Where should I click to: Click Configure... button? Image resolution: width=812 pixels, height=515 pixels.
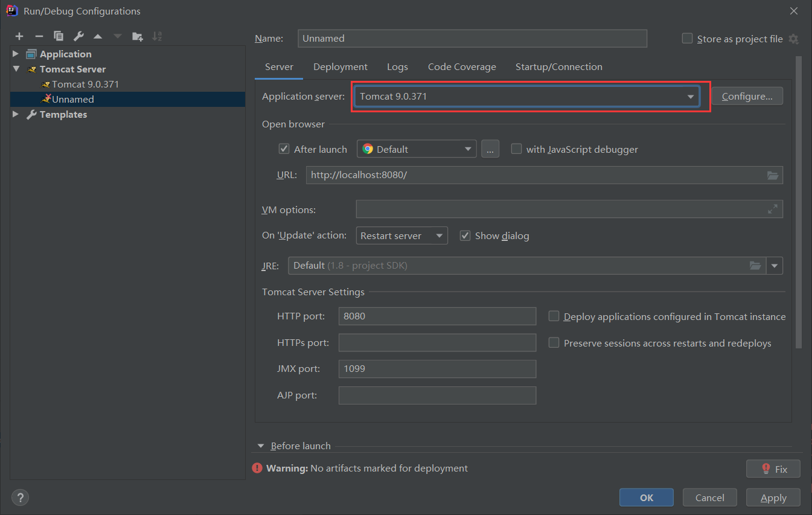coord(747,96)
